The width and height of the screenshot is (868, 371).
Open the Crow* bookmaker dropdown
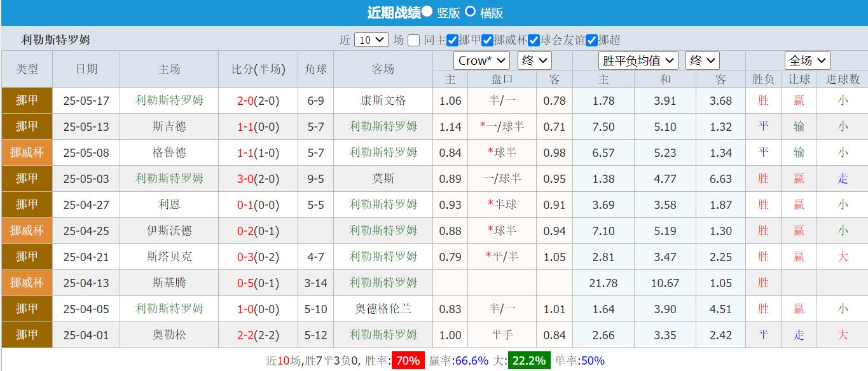pyautogui.click(x=481, y=60)
